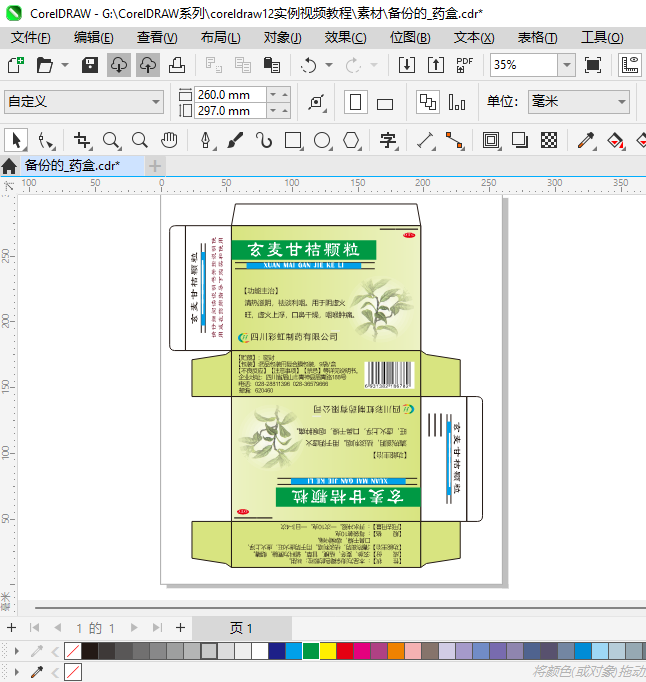Open the 位图(B) menu
The width and height of the screenshot is (646, 682).
point(410,38)
